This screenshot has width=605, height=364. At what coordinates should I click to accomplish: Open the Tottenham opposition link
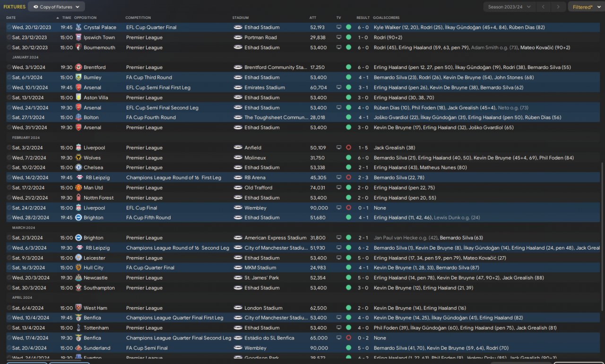point(96,328)
